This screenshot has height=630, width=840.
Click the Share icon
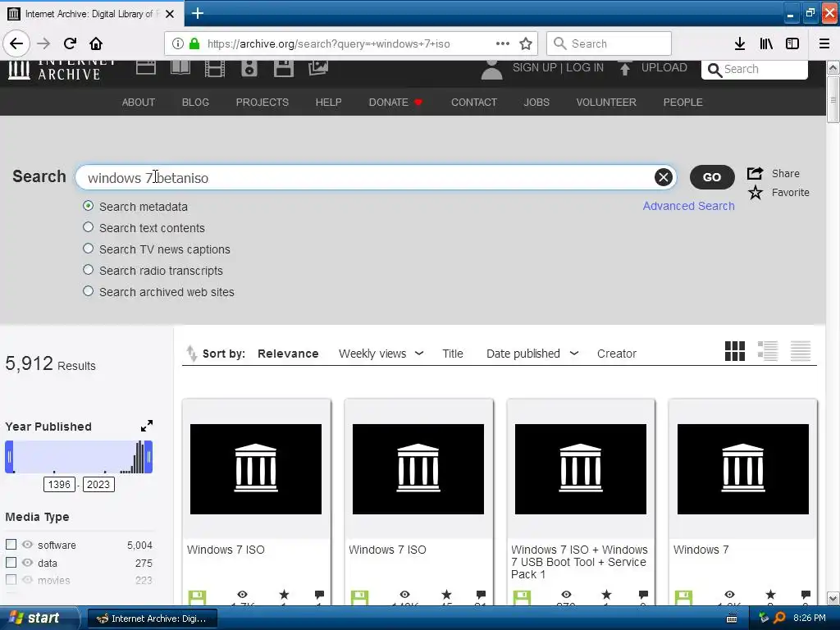[756, 173]
